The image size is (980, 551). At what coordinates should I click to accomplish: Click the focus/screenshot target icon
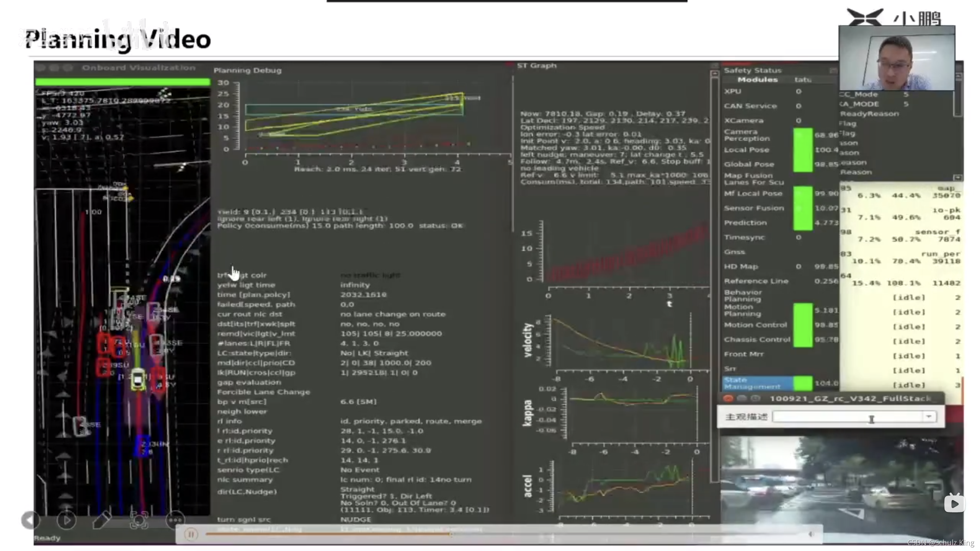click(139, 520)
